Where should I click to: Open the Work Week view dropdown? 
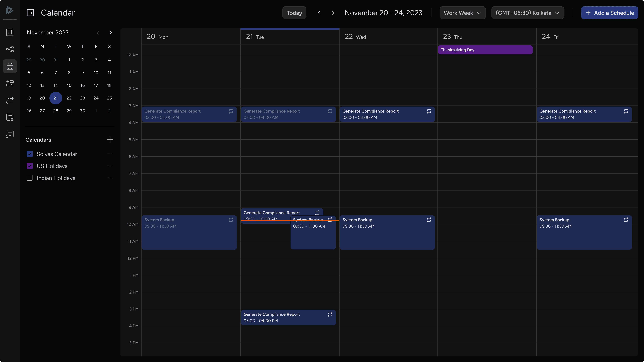click(x=462, y=12)
